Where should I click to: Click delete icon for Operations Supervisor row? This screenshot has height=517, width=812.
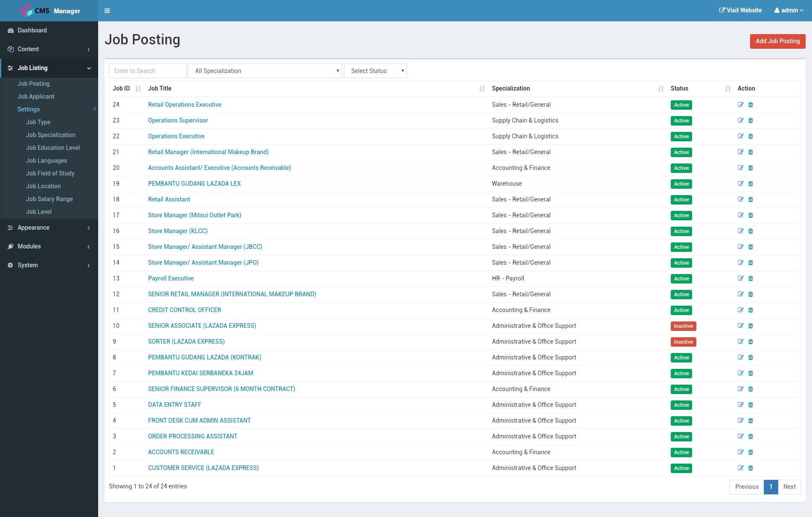click(x=751, y=120)
